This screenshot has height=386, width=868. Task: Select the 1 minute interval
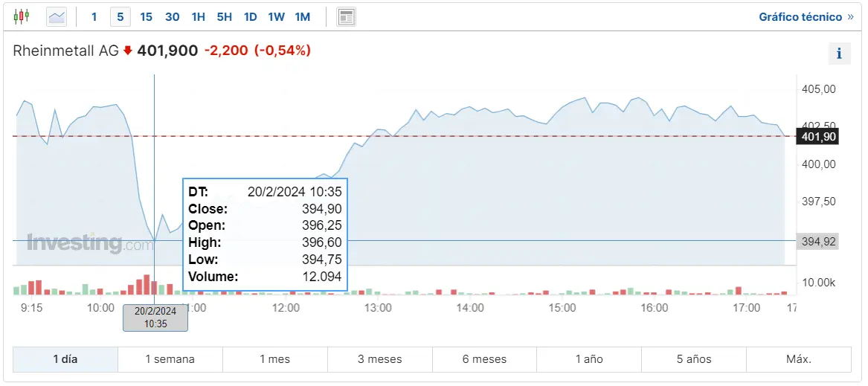coord(94,16)
